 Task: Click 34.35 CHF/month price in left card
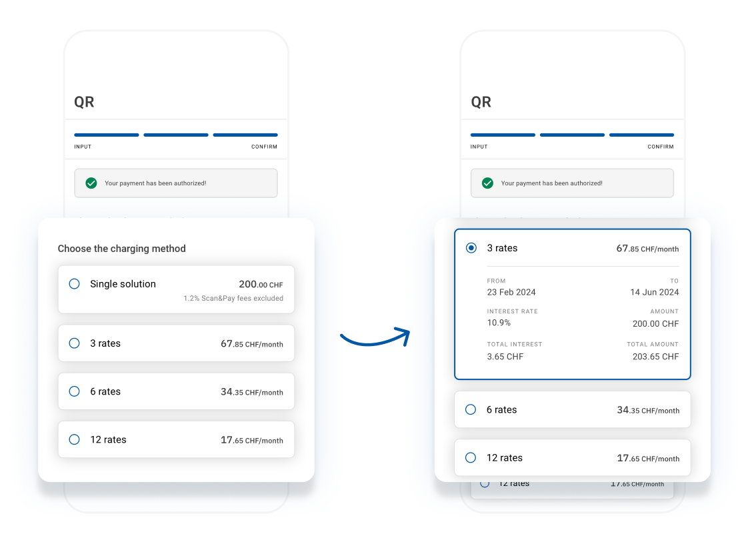tap(252, 391)
